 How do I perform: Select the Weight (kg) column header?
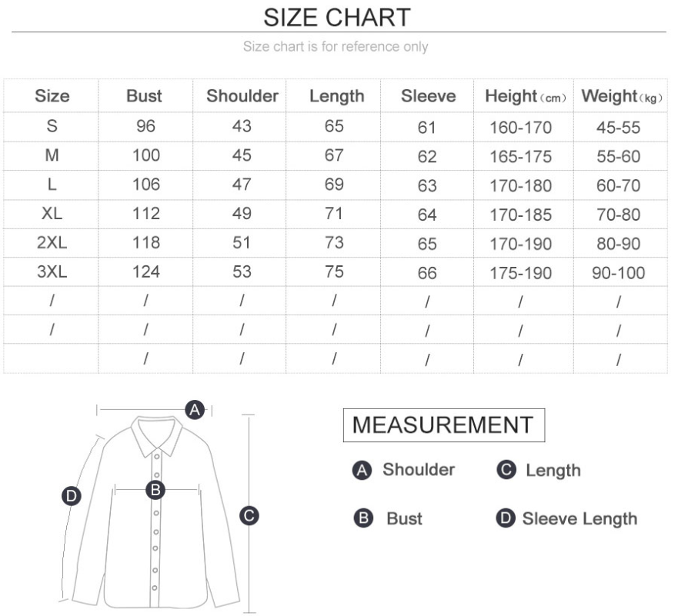tap(622, 97)
